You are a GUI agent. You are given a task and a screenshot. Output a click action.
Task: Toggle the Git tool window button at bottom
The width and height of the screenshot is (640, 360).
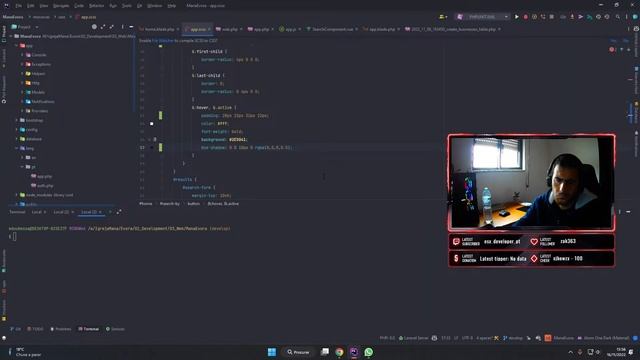click(16, 329)
